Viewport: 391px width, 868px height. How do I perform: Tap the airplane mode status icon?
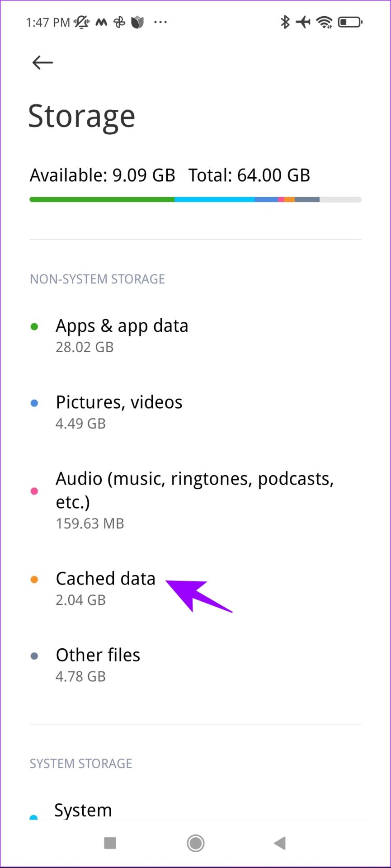[304, 21]
